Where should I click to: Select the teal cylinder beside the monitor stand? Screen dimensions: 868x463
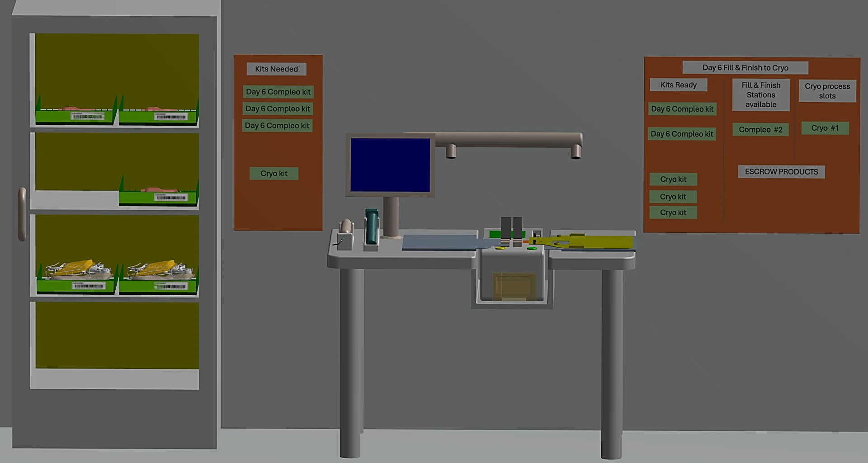372,226
